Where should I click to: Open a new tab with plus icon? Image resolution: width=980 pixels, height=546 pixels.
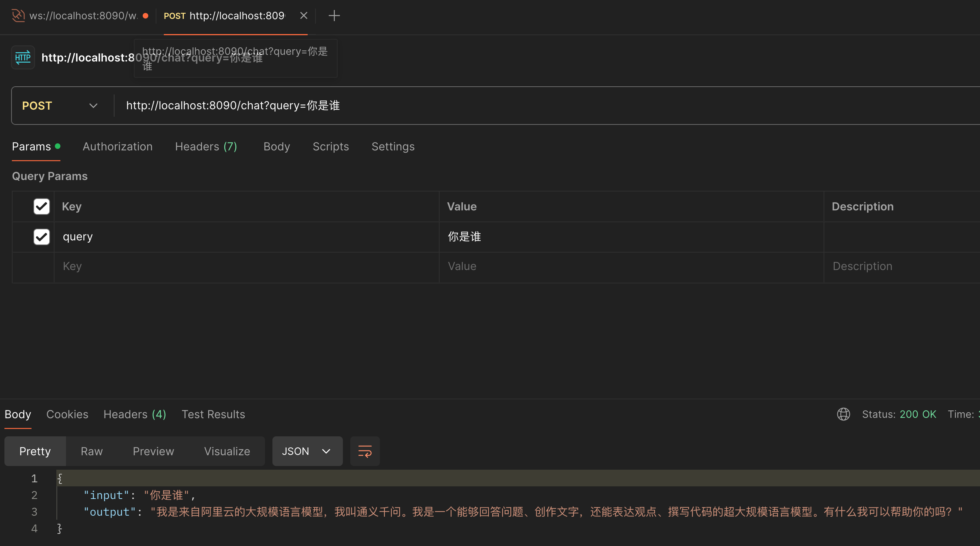coord(334,16)
